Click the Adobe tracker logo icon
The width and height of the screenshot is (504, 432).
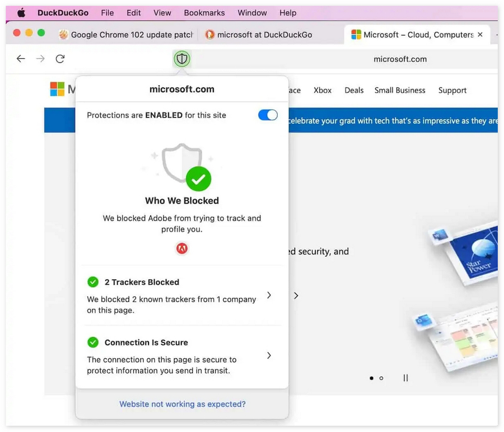pyautogui.click(x=182, y=248)
